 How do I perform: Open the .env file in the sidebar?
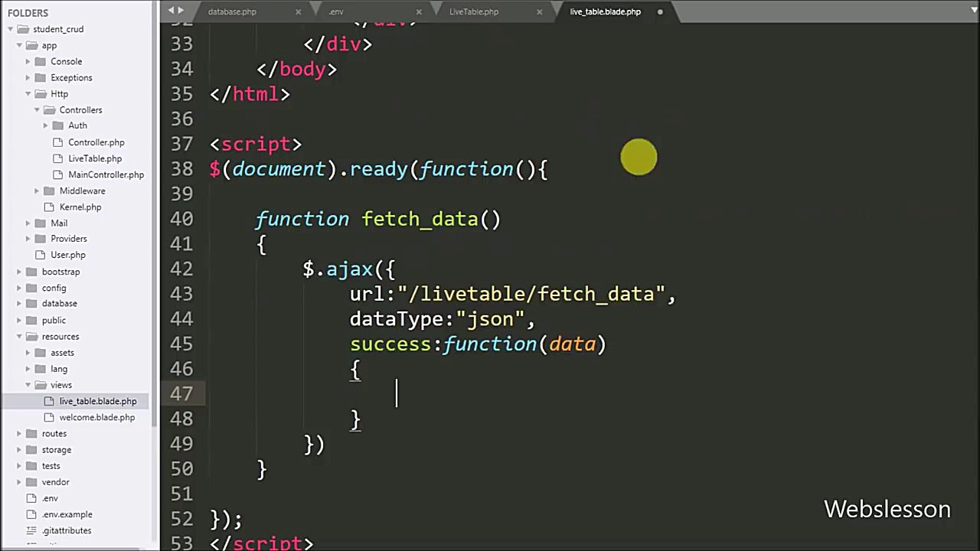pos(50,498)
